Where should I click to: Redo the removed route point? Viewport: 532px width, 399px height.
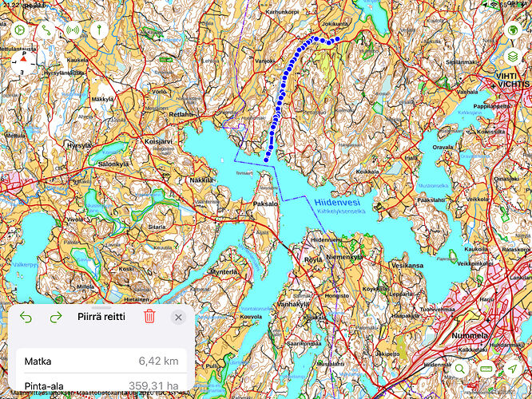56,317
